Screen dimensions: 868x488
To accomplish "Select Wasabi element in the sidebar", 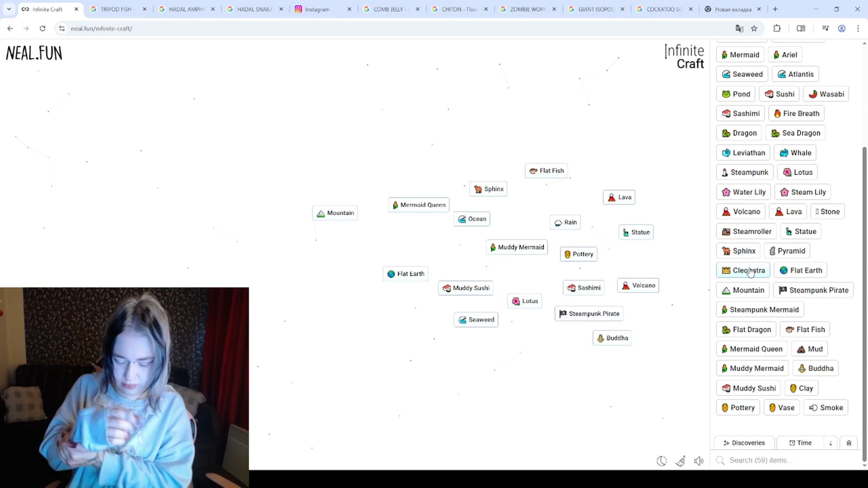I will 826,94.
